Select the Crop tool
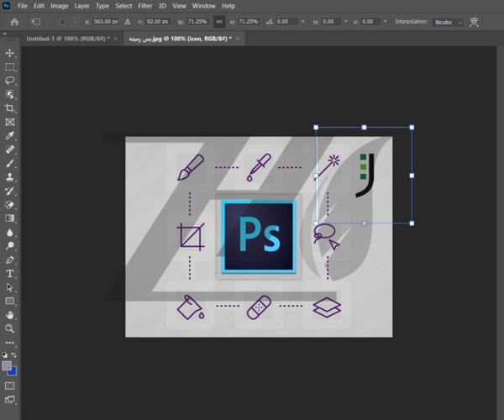This screenshot has width=504, height=420. coord(9,108)
